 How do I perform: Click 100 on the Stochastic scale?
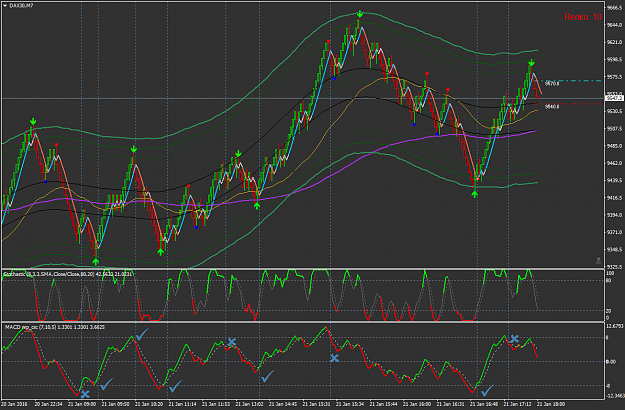[610, 273]
